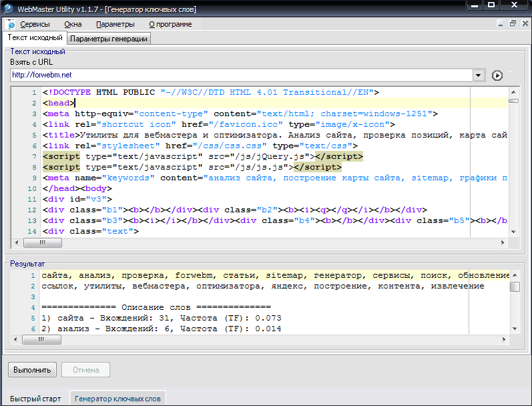Switch to Быстрый старт bottom tab
Viewport: 532px width, 406px height.
click(35, 399)
